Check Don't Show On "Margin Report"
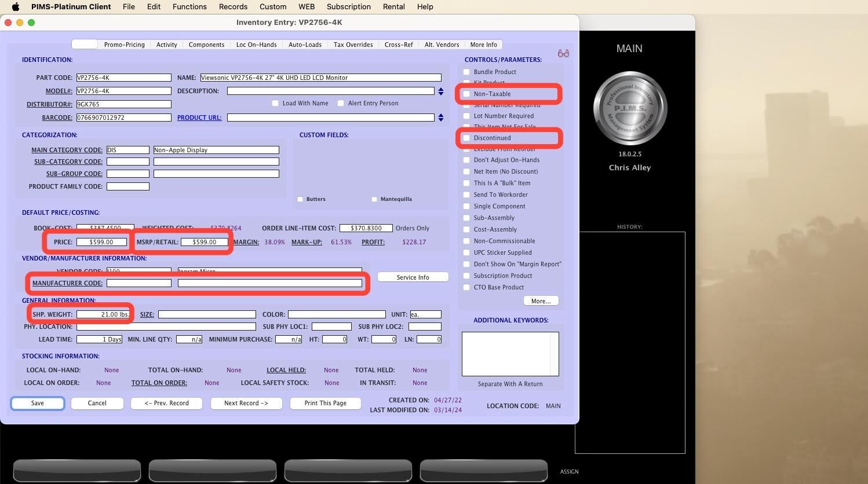868x484 pixels. 466,264
